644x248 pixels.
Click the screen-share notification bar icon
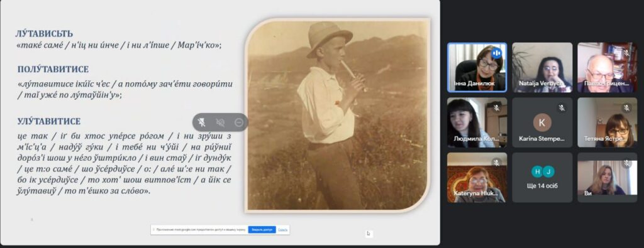[x=153, y=230]
